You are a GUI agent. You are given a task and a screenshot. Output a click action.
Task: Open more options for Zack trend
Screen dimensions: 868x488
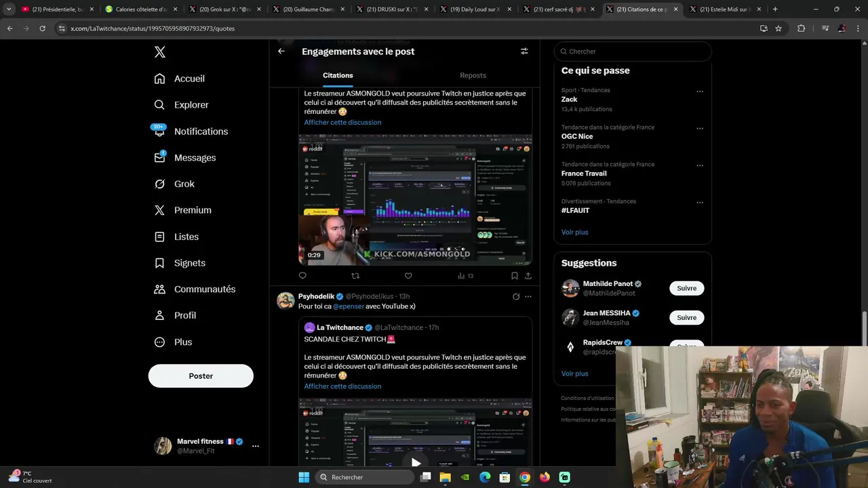tap(700, 91)
